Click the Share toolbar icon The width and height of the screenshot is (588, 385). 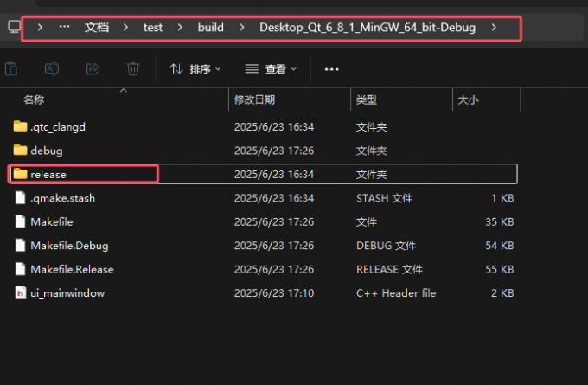[x=93, y=68]
